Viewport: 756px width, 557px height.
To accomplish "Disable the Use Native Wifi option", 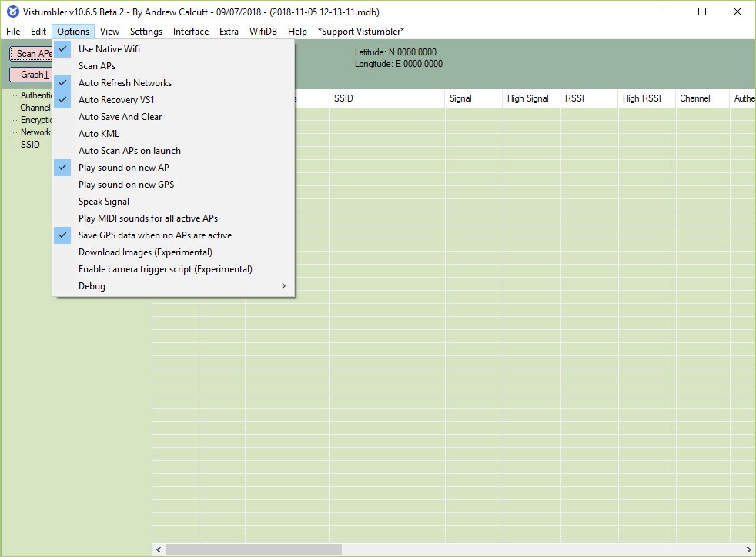I will click(173, 49).
